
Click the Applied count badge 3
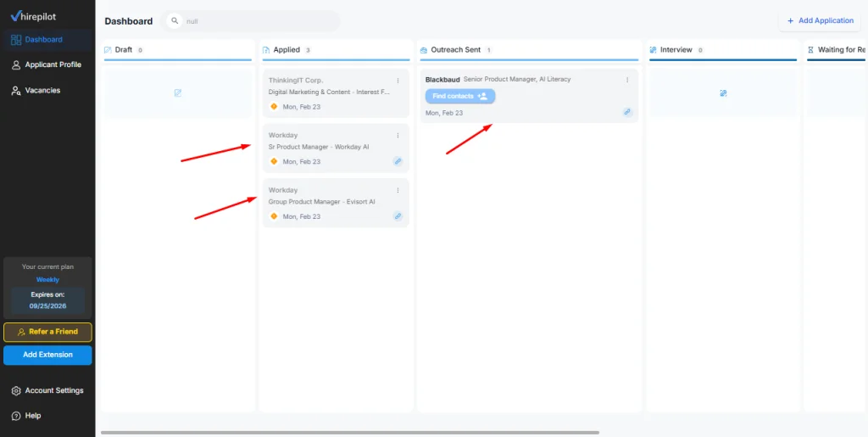click(308, 50)
